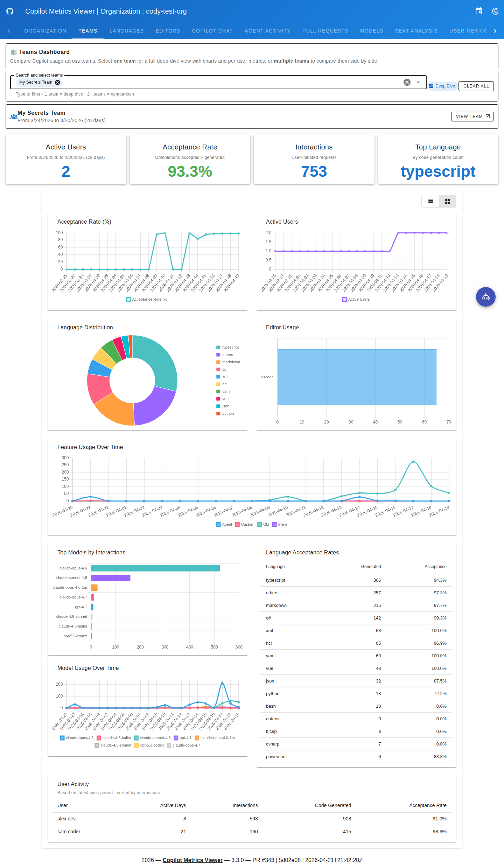The width and height of the screenshot is (504, 868).
Task: Click the claude-sonnet-4.6 bar in Top Models
Action: click(x=111, y=578)
